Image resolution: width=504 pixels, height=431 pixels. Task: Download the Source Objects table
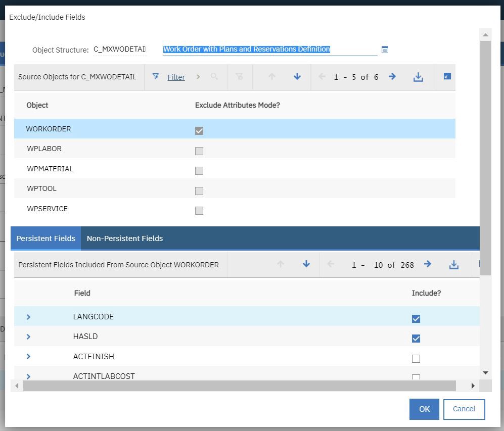(418, 77)
